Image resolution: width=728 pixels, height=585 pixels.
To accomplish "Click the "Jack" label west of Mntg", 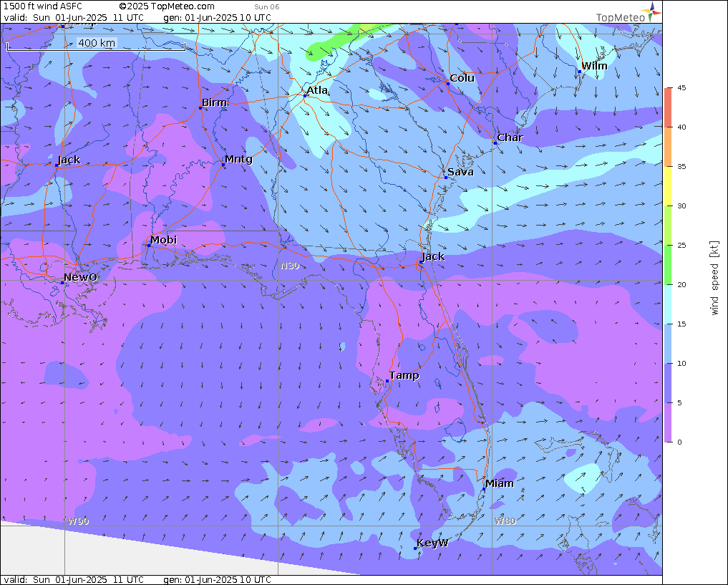I will pos(69,160).
